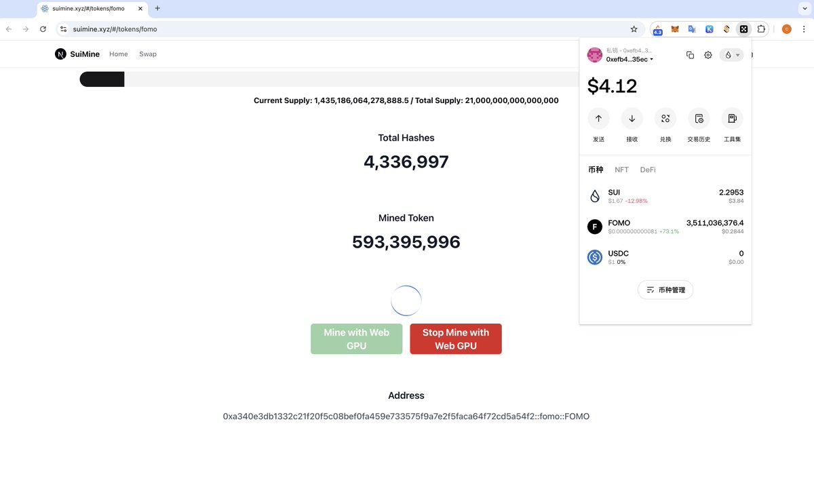Click the SuiMine brand name link
This screenshot has width=814, height=504.
click(85, 54)
